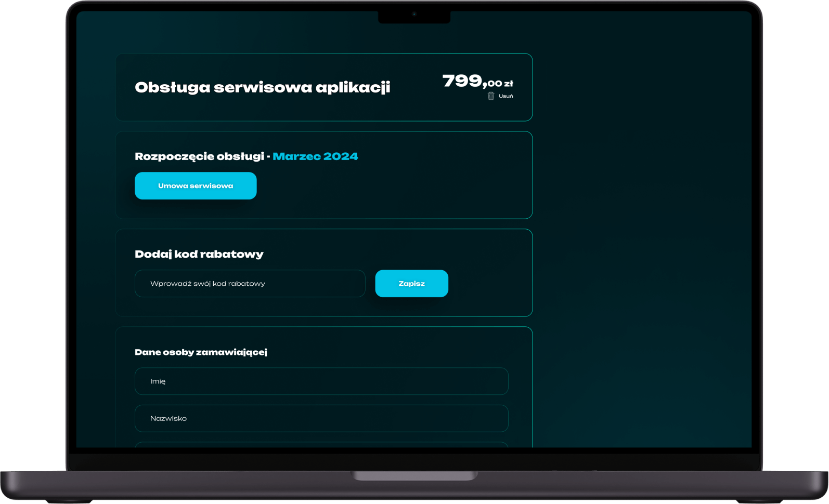
Task: Click the Dodaj kod rabatowy heading
Action: pyautogui.click(x=199, y=254)
